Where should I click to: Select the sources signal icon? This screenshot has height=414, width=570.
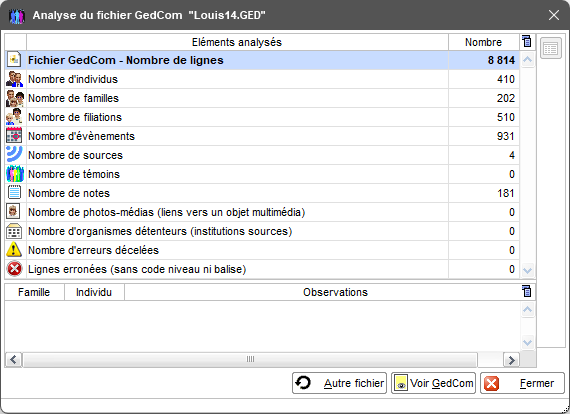(x=14, y=154)
